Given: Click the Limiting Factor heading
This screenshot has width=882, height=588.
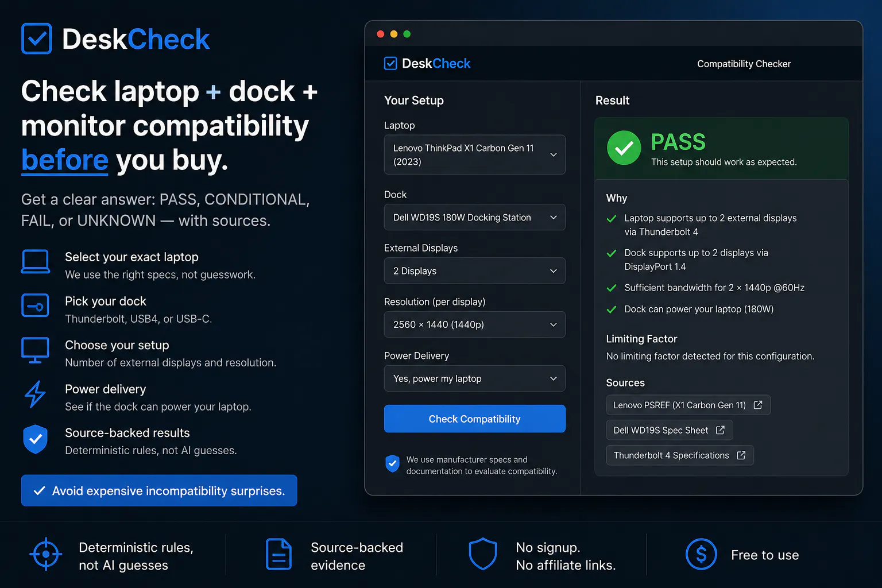Looking at the screenshot, I should point(642,339).
